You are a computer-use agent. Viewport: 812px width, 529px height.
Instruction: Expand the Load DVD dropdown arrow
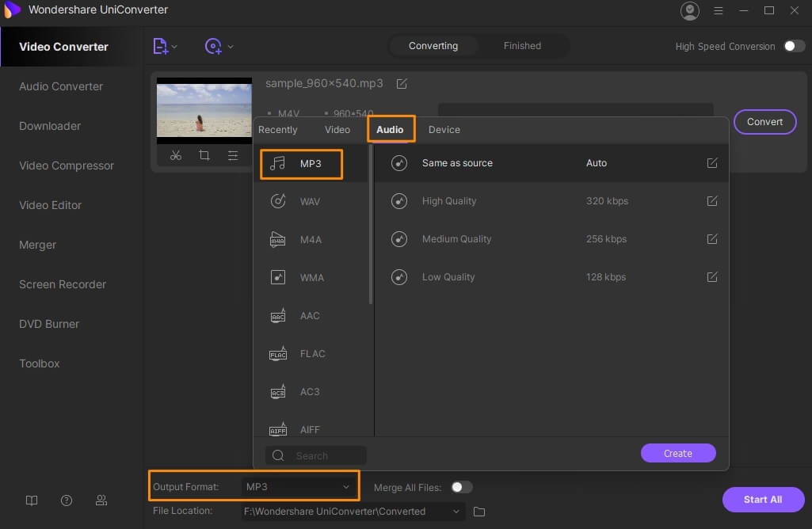tap(231, 47)
